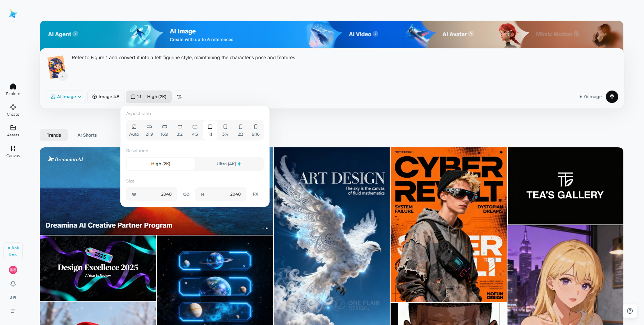Viewport: 644px width, 325px height.
Task: Open the Explore page
Action: [13, 89]
